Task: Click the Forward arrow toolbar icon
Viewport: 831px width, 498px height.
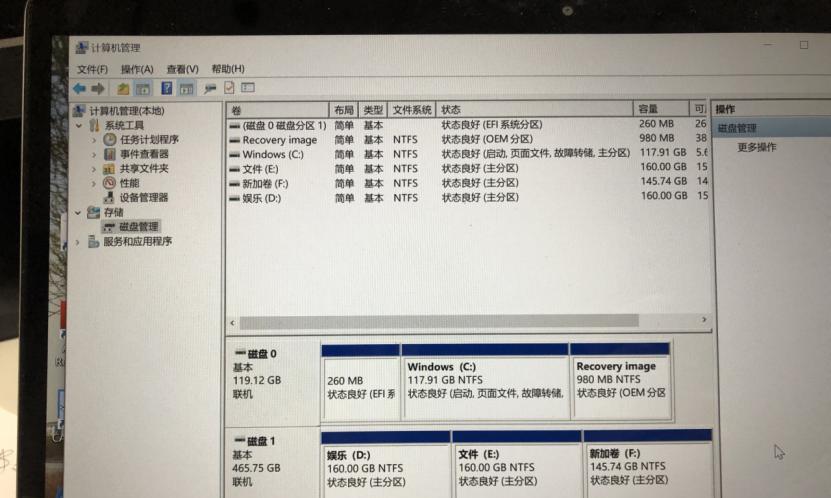Action: (x=98, y=88)
